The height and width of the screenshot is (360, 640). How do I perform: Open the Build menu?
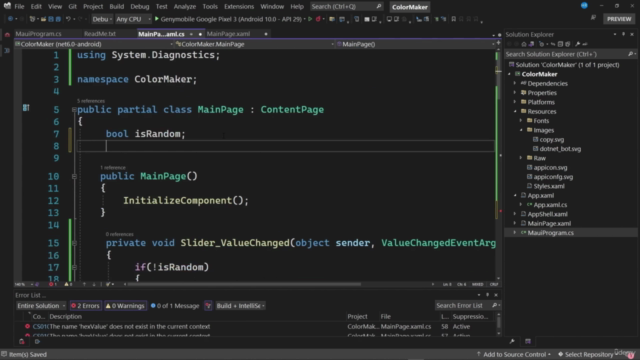(116, 7)
